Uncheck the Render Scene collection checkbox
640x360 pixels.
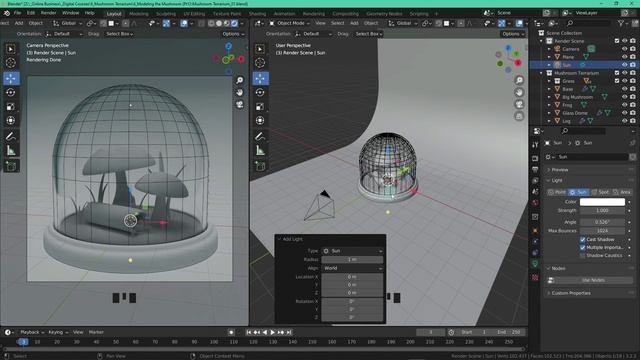pyautogui.click(x=617, y=41)
